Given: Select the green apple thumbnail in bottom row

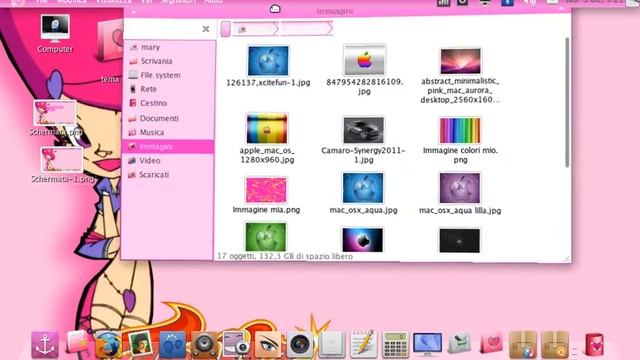Looking at the screenshot, I should coord(266,237).
